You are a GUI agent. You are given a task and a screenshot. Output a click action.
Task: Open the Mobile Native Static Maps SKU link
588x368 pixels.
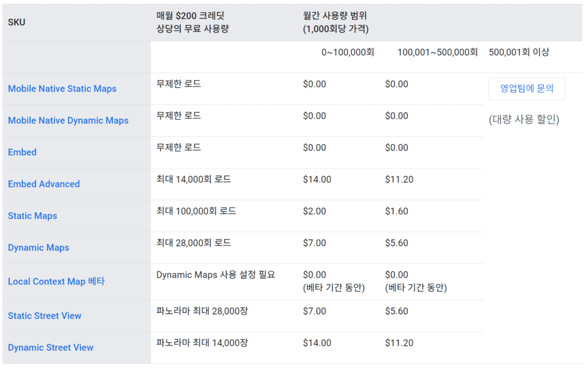(61, 89)
